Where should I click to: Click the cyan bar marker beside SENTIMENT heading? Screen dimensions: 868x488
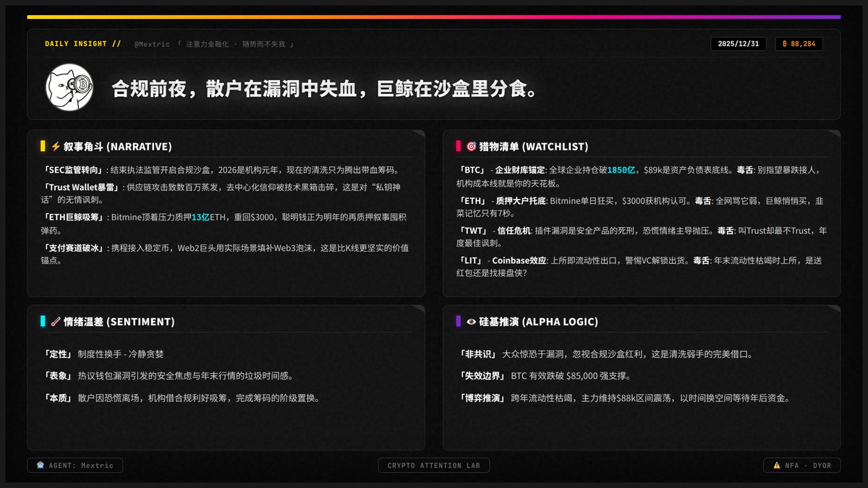[43, 322]
